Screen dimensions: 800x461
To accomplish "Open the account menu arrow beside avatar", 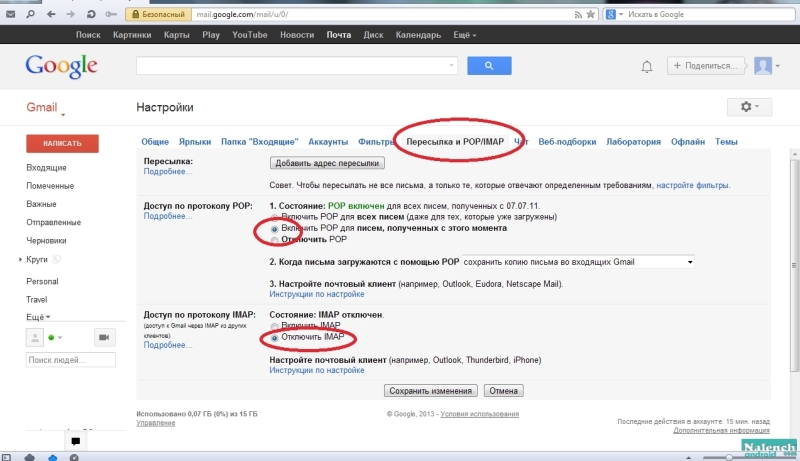I will 778,66.
